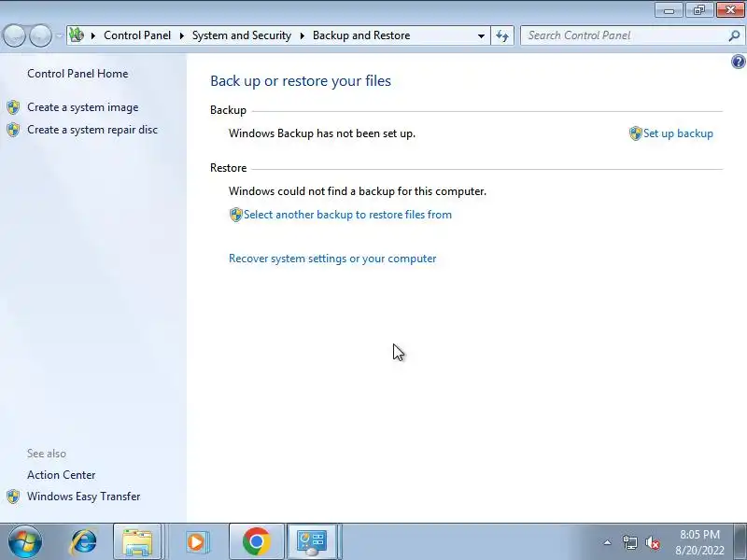Screen dimensions: 747x560
Task: Open Create a system image
Action: pyautogui.click(x=83, y=107)
